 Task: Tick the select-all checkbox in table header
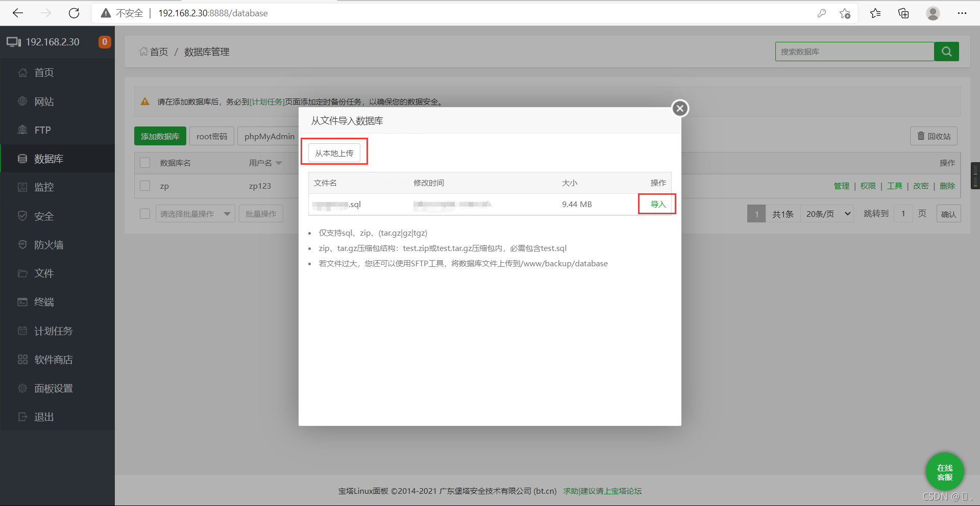145,163
